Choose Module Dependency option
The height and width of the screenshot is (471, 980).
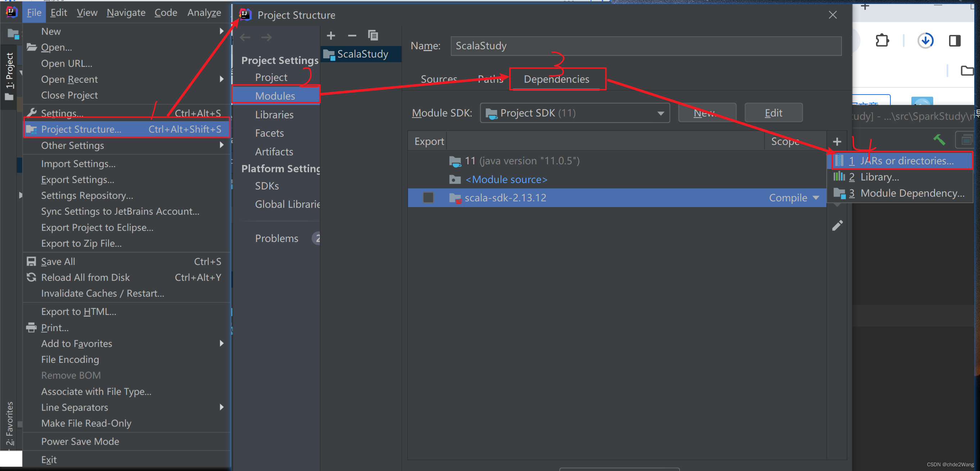(900, 193)
